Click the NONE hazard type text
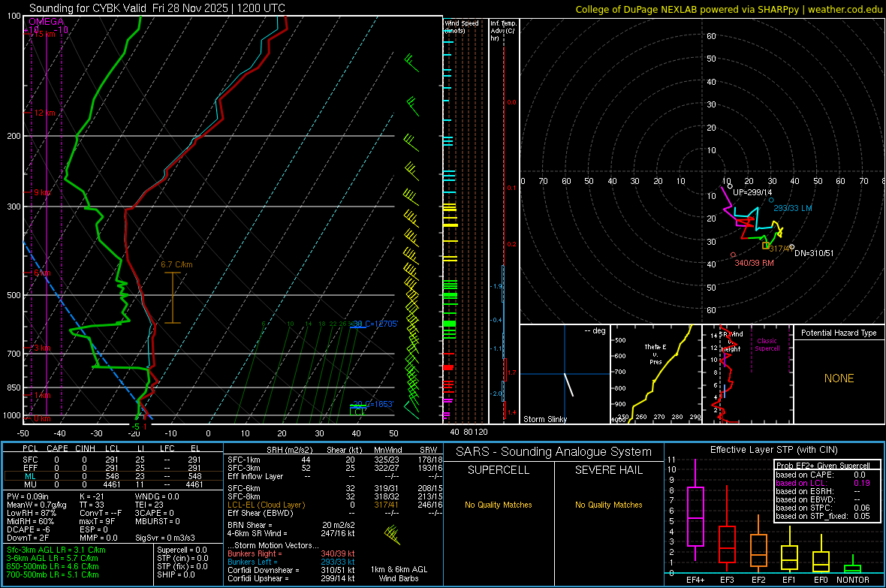The width and height of the screenshot is (886, 588). coord(839,378)
